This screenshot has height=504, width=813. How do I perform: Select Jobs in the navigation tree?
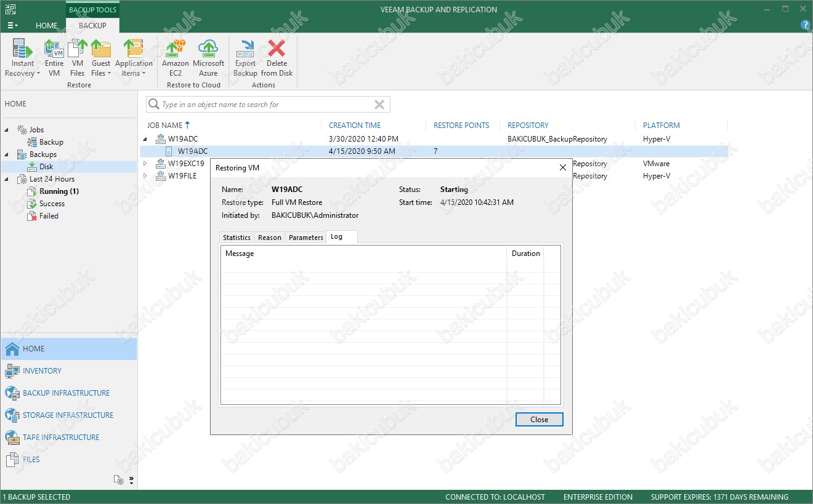(x=36, y=130)
